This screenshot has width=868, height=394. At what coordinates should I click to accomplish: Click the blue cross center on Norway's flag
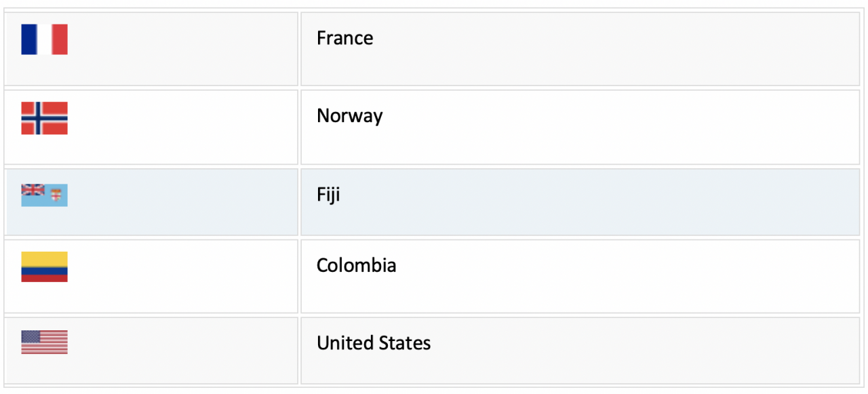[x=39, y=118]
